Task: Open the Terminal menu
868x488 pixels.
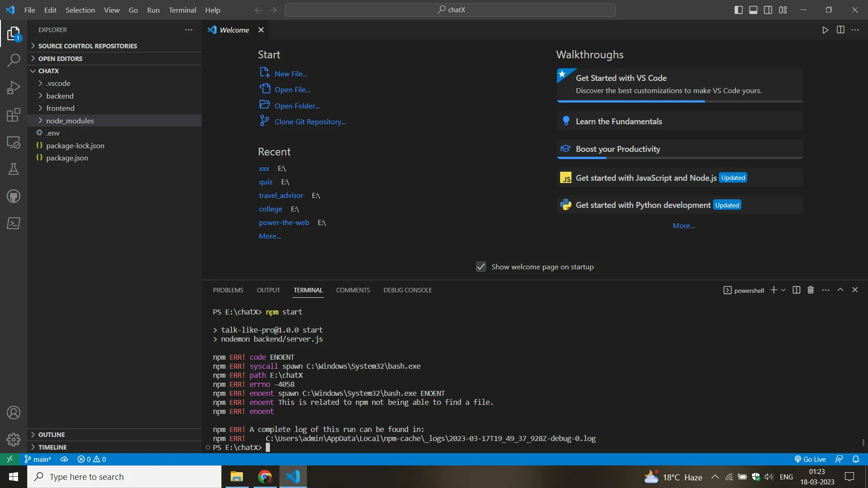Action: tap(182, 10)
